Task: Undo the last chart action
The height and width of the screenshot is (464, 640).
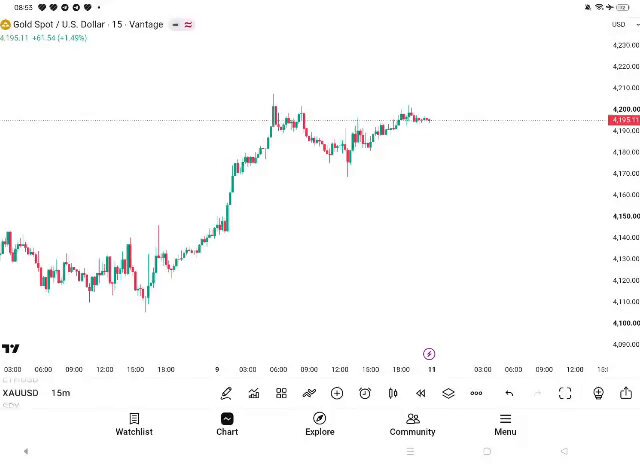Action: (x=509, y=393)
